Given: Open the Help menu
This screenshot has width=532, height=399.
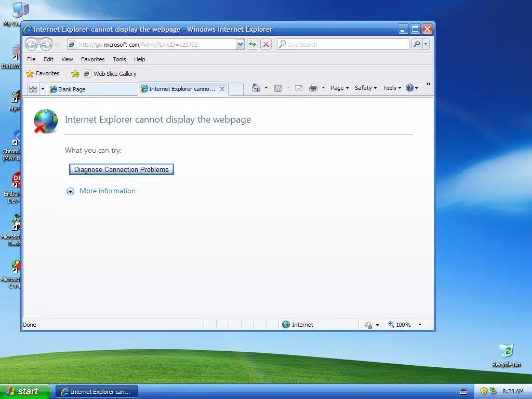Looking at the screenshot, I should 139,59.
